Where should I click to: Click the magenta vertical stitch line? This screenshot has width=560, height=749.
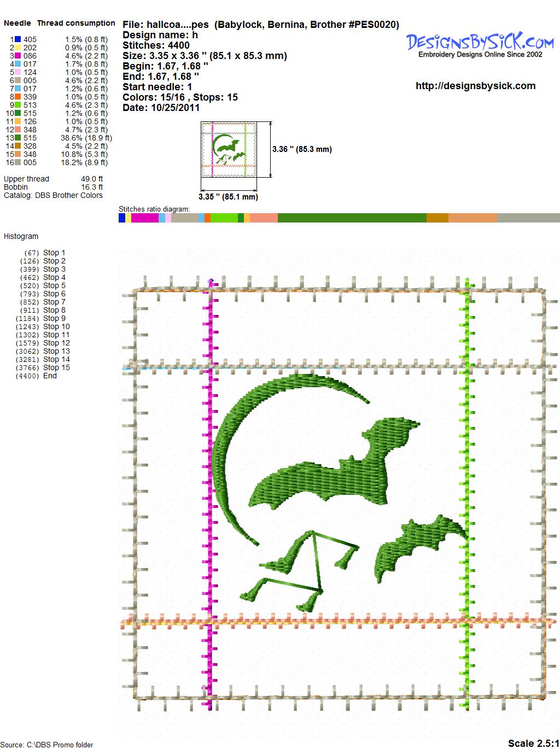point(211,492)
